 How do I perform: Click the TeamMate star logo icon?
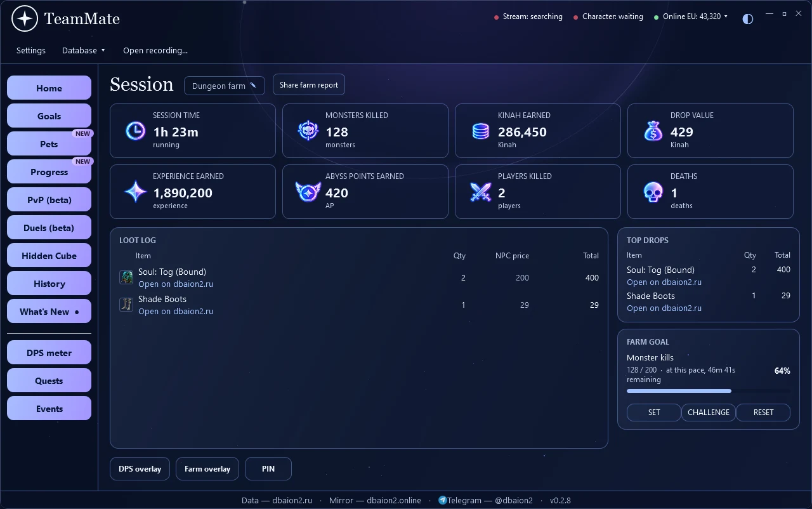tap(25, 19)
